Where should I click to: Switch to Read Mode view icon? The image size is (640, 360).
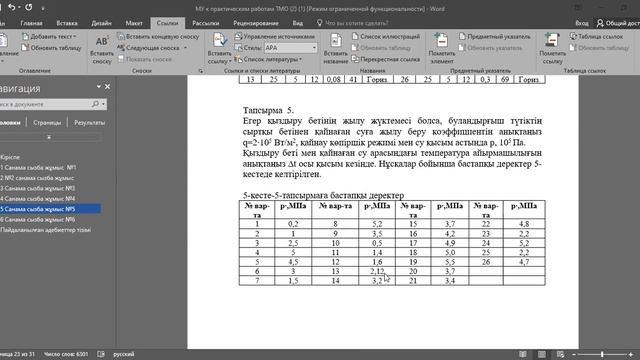tap(523, 354)
